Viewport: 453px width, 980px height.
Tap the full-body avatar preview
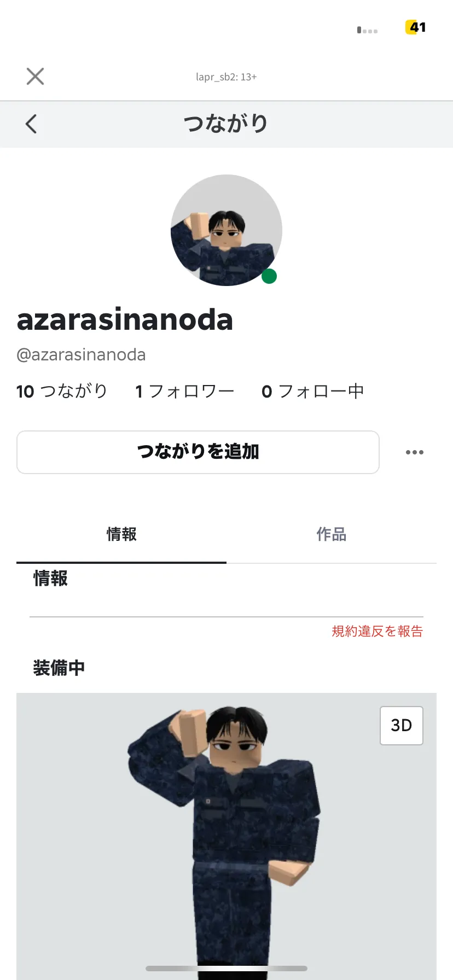pyautogui.click(x=226, y=836)
